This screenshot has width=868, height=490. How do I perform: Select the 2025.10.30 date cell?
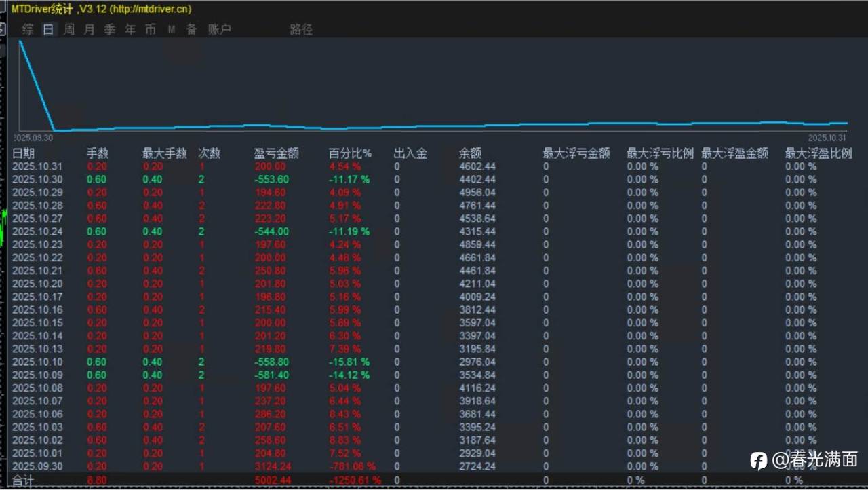click(37, 180)
